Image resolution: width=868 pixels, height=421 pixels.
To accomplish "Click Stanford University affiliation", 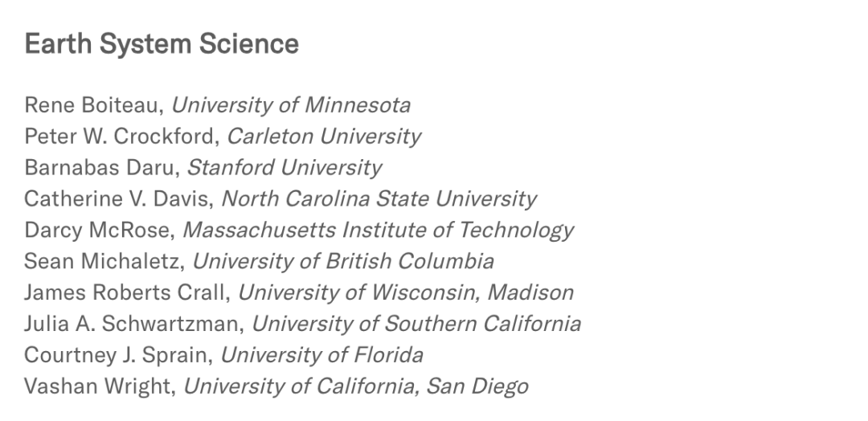I will [285, 167].
